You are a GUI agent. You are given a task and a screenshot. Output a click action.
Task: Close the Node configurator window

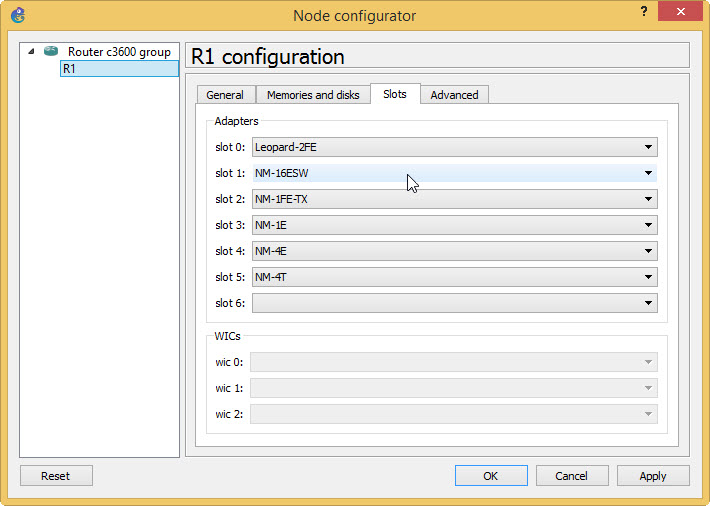click(681, 11)
